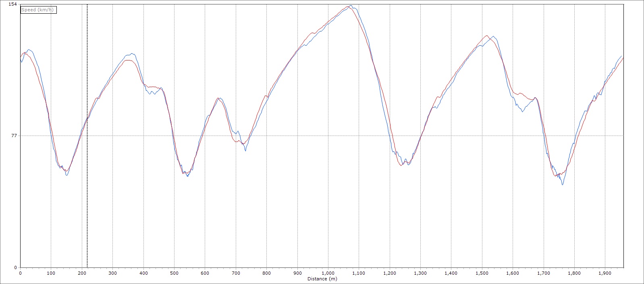Click the 100 tick label on distance axis
644x284 pixels.
click(x=51, y=273)
